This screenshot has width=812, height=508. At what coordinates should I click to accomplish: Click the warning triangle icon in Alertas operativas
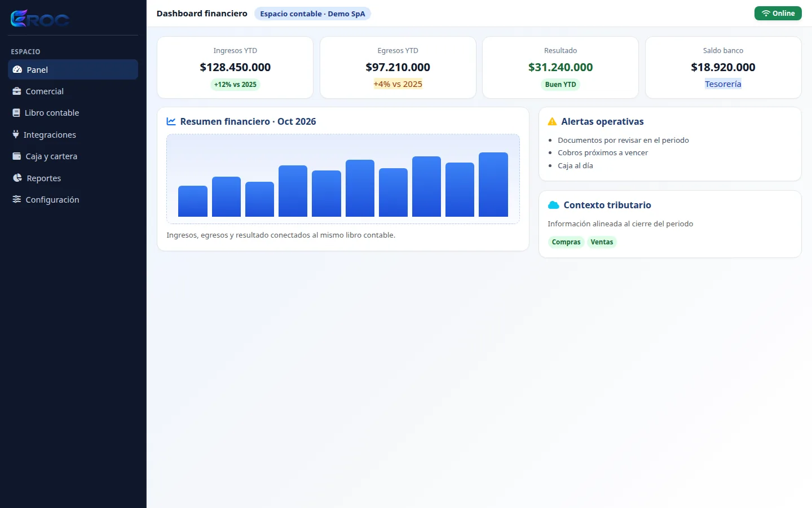point(552,121)
